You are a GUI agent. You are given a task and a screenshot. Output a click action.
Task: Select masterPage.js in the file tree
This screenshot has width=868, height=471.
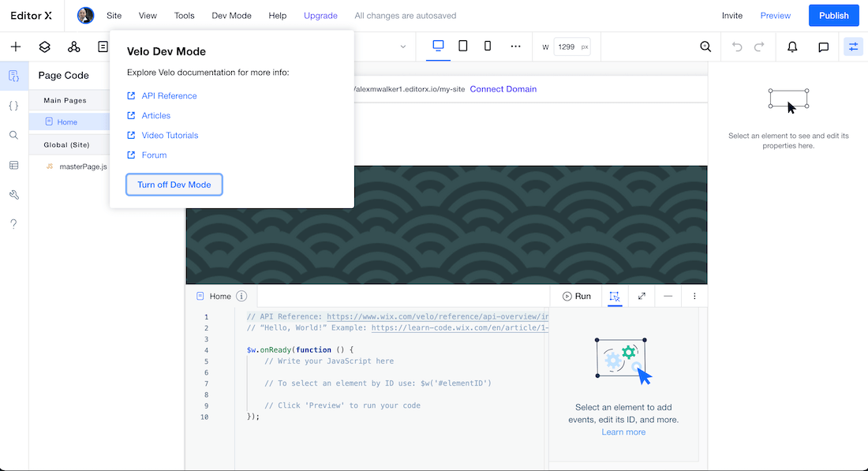(82, 166)
